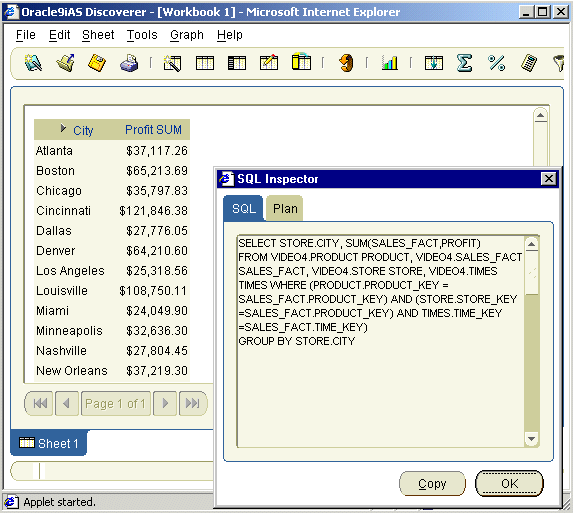The image size is (573, 513).
Task: Click the $108,750.11 profit value
Action: pos(153,290)
